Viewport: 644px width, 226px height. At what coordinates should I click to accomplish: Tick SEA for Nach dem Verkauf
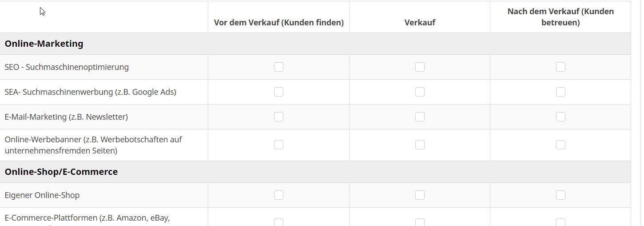tap(561, 92)
